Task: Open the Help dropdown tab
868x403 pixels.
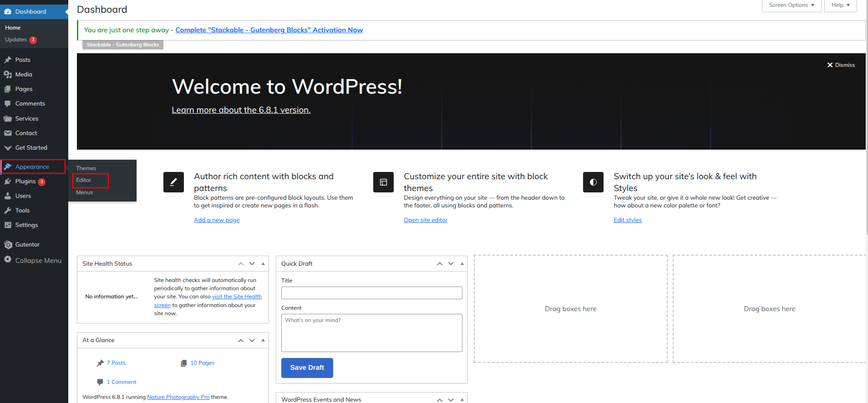Action: 840,5
